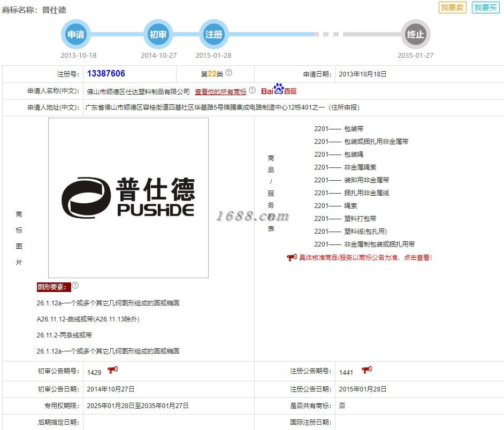Select the 初审 timeline stage circle

[158, 34]
